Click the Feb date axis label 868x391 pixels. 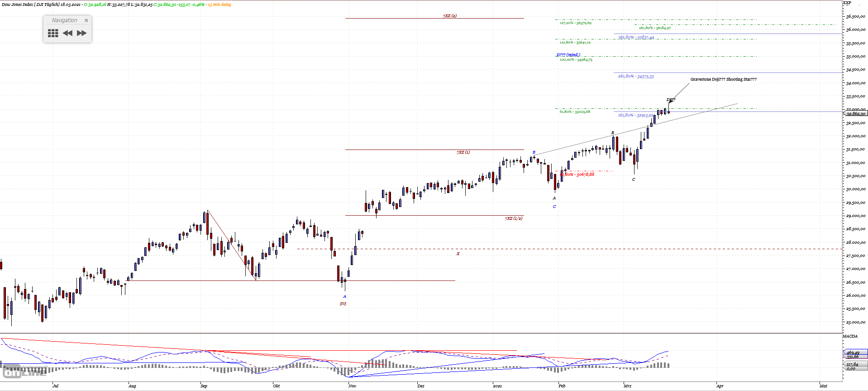562,386
